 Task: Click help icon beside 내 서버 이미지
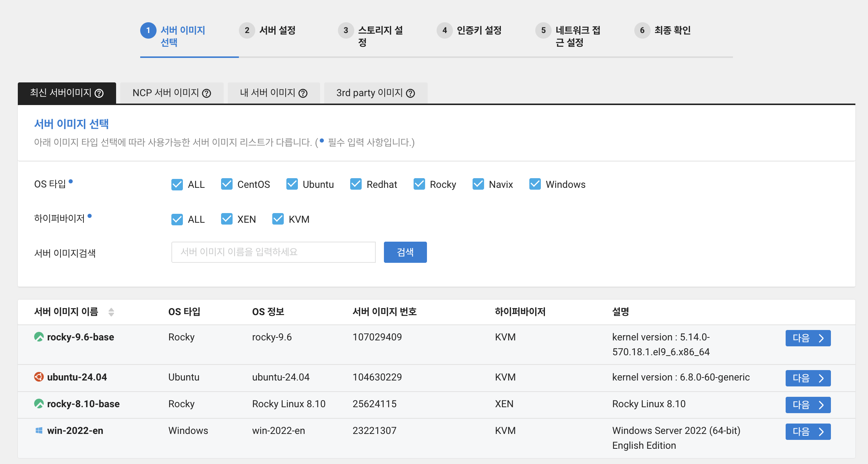pyautogui.click(x=303, y=93)
